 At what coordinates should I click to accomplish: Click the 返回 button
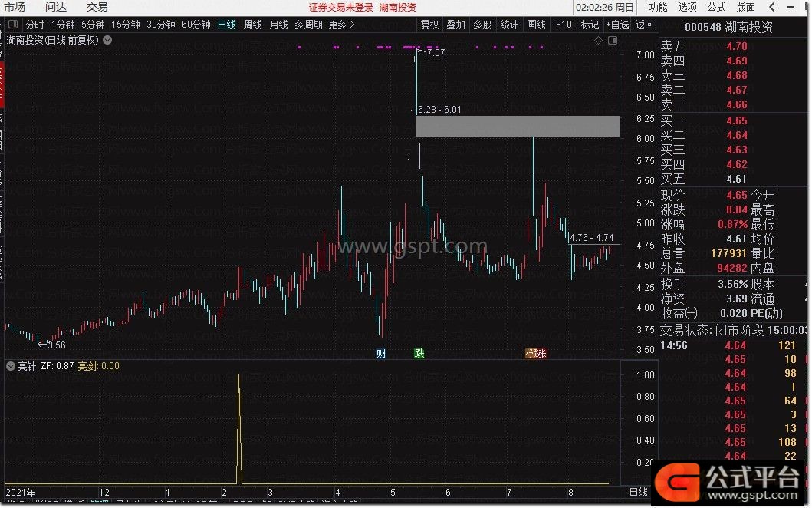pos(645,25)
